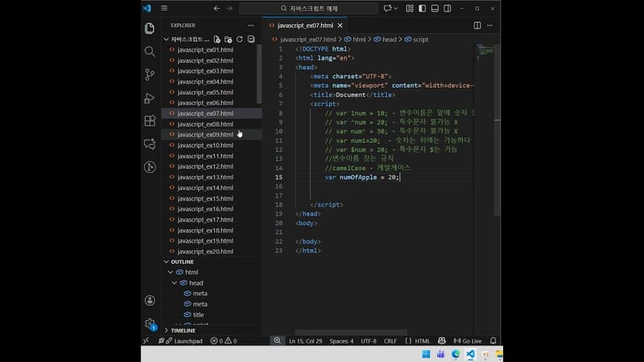Image resolution: width=644 pixels, height=362 pixels.
Task: Open the Explorer view in activity bar
Action: 149,28
